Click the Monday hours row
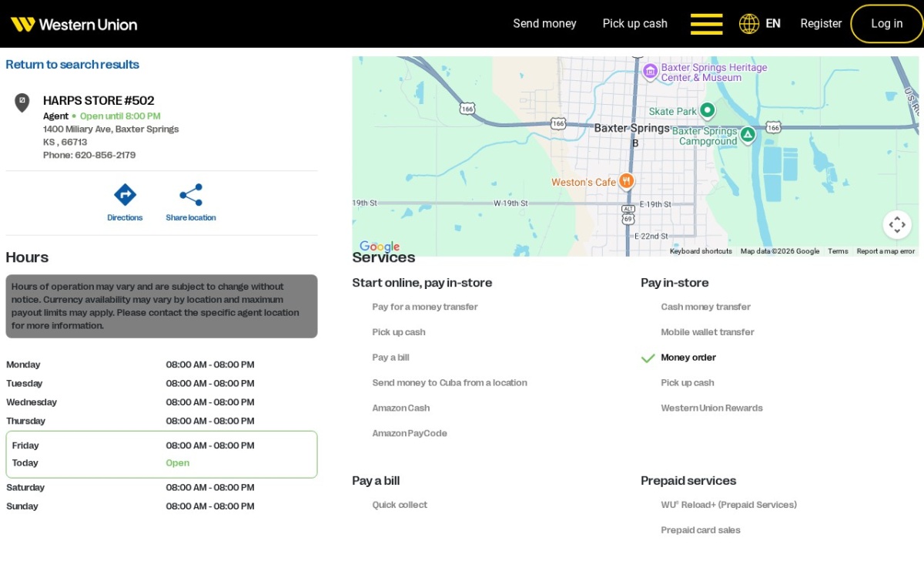The width and height of the screenshot is (924, 578). point(161,365)
